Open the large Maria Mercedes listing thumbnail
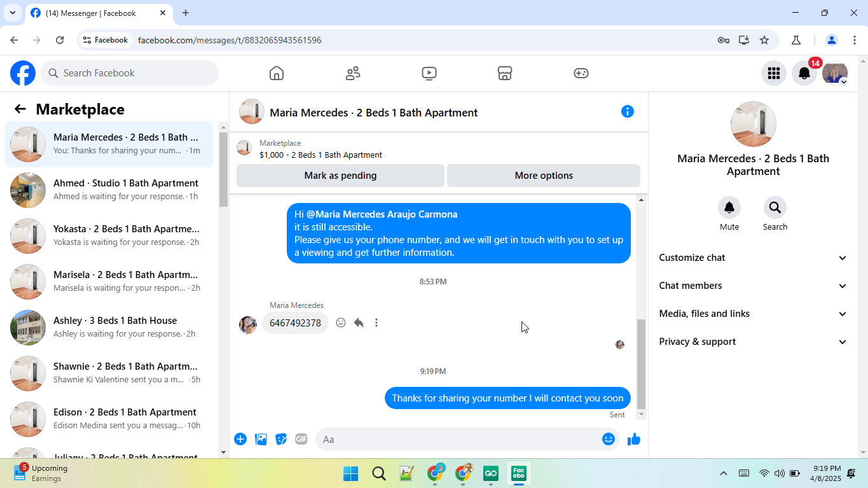 click(754, 124)
